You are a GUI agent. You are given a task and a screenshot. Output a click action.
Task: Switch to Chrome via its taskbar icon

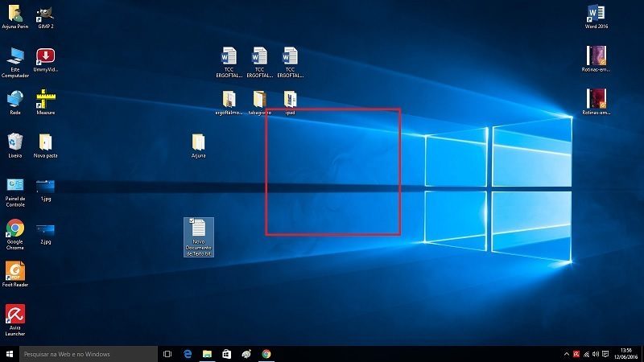tap(266, 354)
